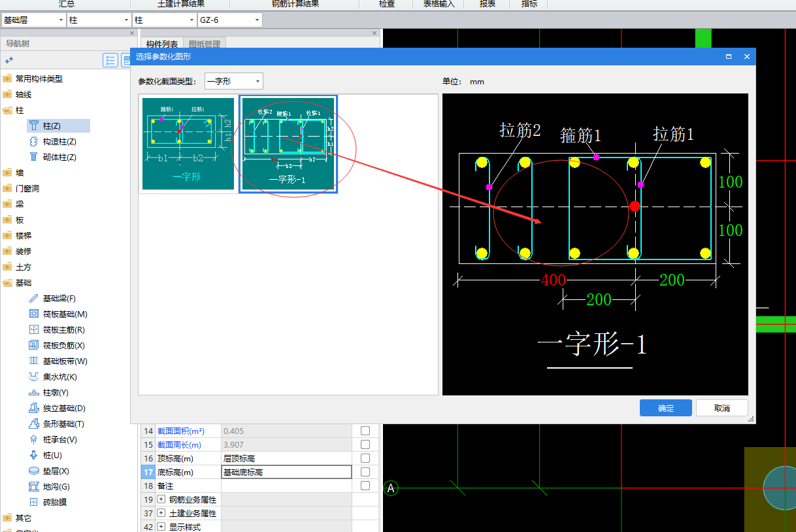Viewport: 796px width, 532px height.
Task: Select the 一字形 section thumbnail
Action: tap(188, 144)
